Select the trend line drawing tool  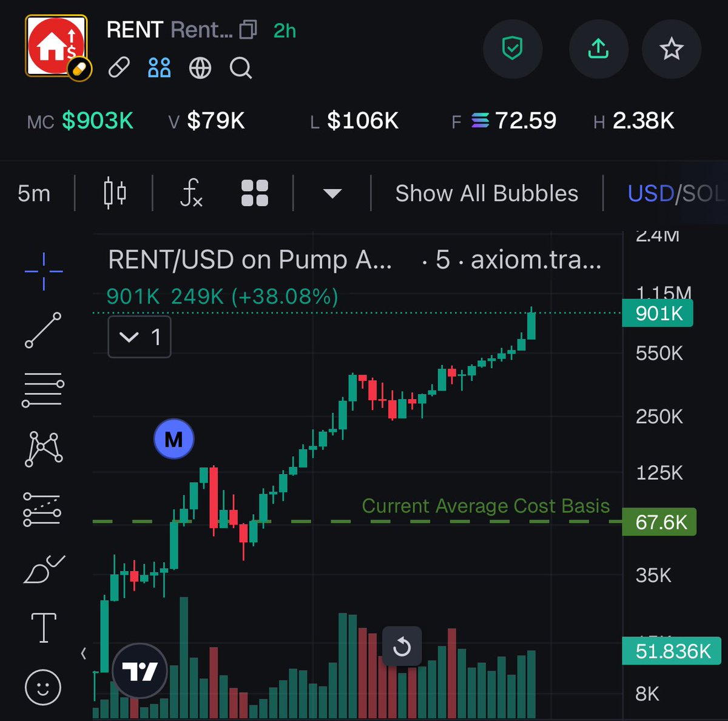43,330
